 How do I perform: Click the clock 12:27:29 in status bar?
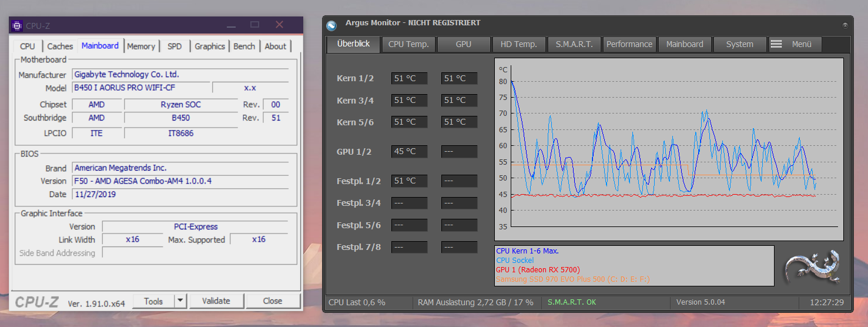[826, 302]
